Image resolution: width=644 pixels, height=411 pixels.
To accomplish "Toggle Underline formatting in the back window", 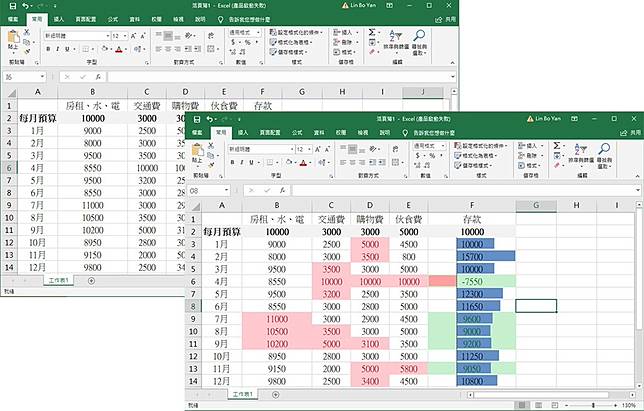I will [65, 47].
